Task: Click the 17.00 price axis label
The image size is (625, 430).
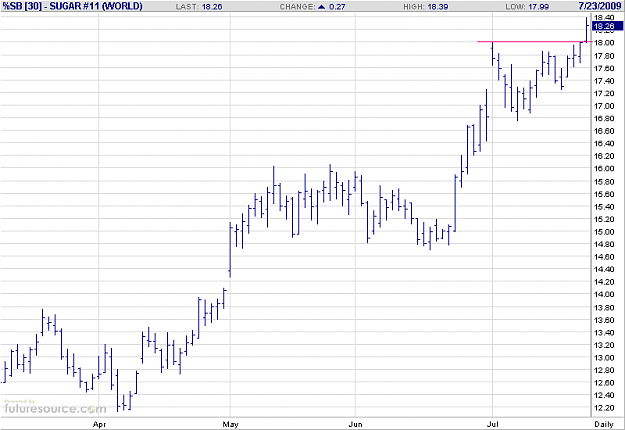Action: click(x=604, y=106)
